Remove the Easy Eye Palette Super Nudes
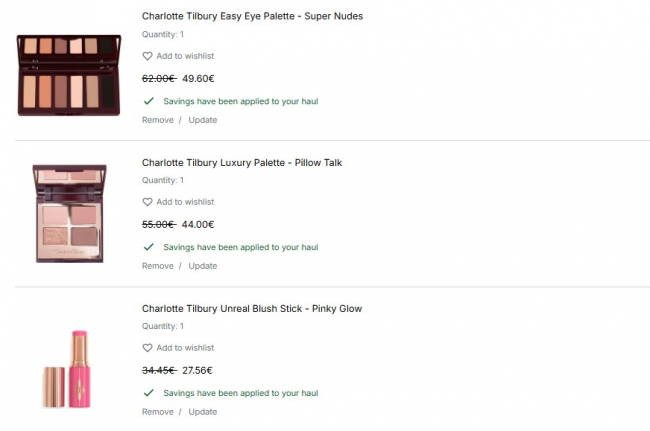Image resolution: width=650 pixels, height=431 pixels. [157, 120]
